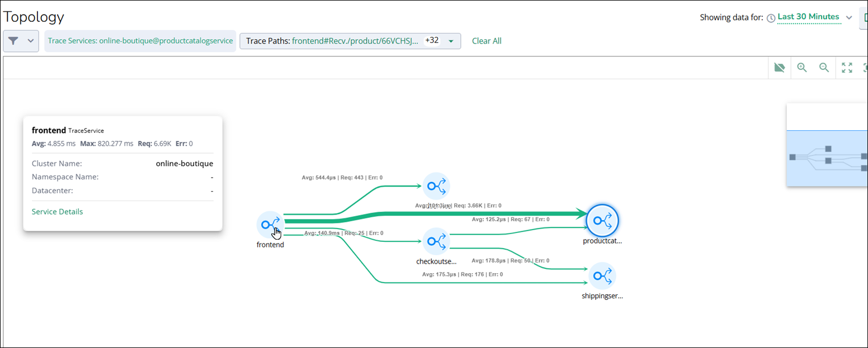Image resolution: width=868 pixels, height=348 pixels.
Task: Select the unlabeled top service node
Action: click(436, 186)
